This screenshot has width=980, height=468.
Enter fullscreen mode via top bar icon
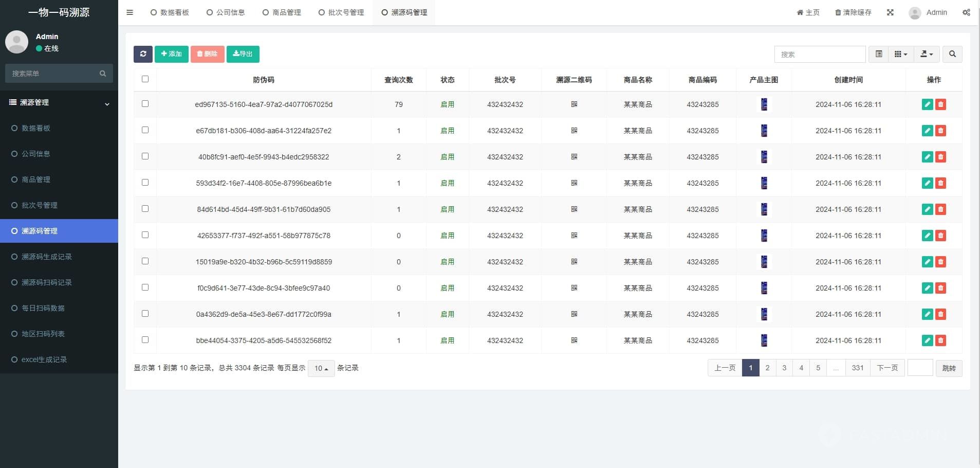890,12
